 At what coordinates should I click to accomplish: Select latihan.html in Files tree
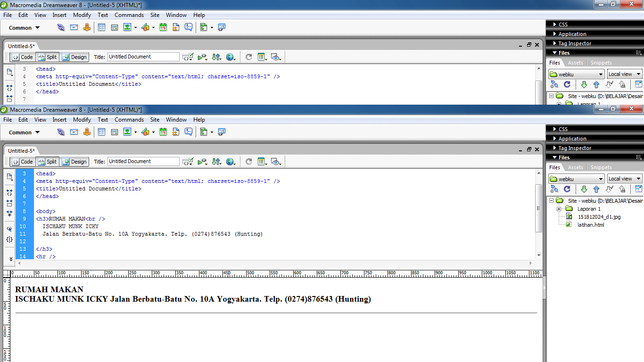point(591,225)
